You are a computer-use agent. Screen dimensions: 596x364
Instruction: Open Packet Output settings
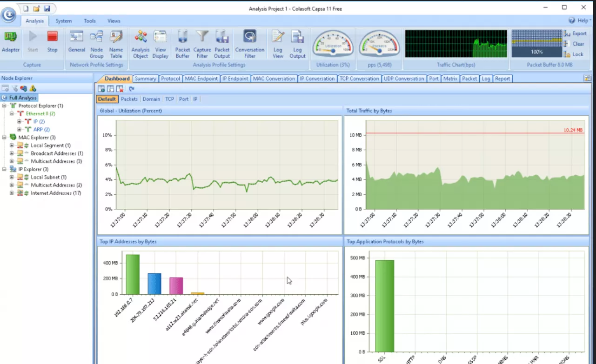pos(222,45)
